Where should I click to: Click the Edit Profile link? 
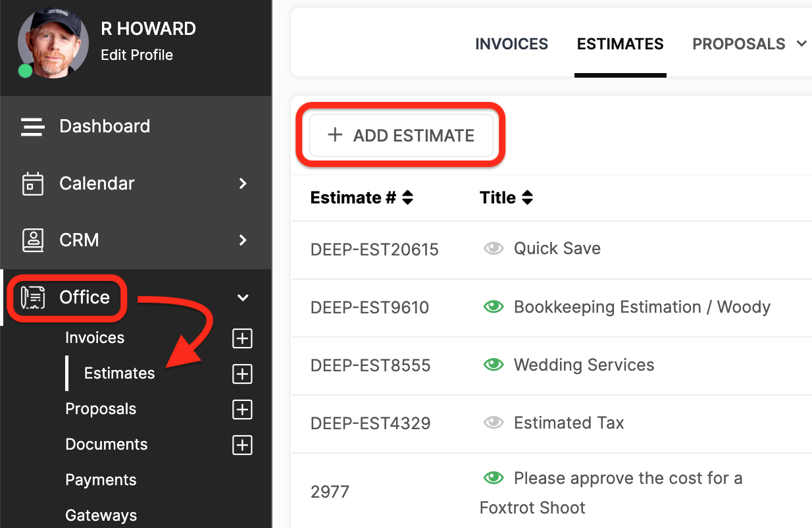[137, 55]
